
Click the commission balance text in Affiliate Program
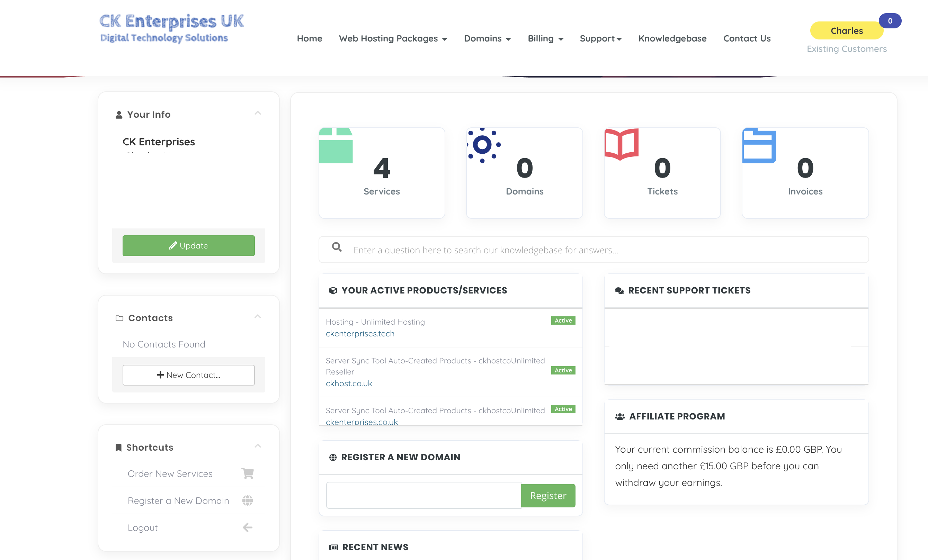pos(729,466)
